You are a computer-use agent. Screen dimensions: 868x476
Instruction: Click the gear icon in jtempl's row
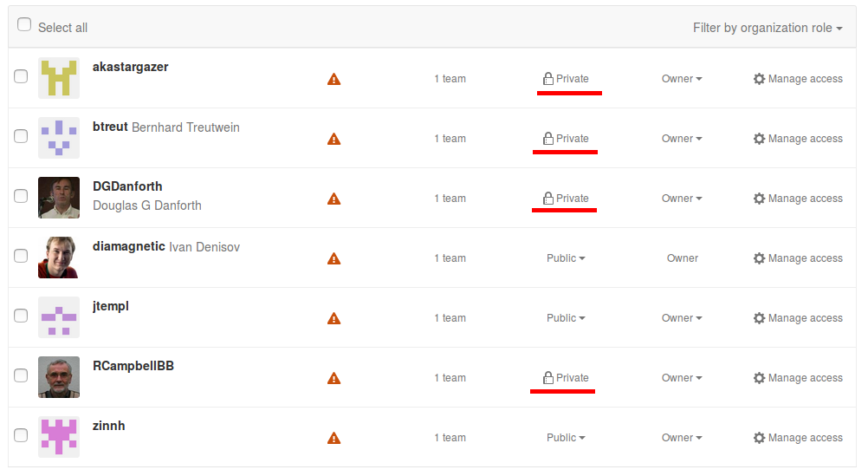pyautogui.click(x=759, y=318)
